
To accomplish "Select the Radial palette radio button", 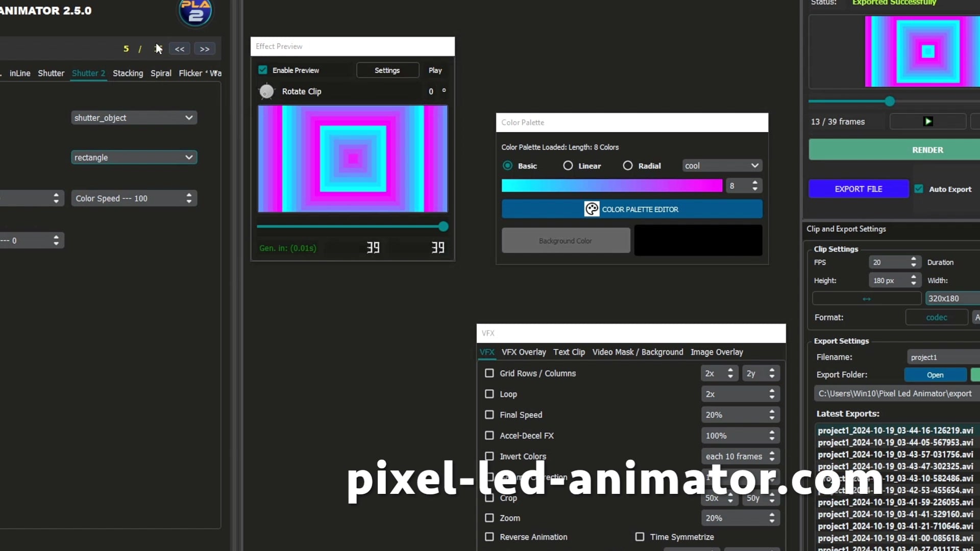I will tap(628, 165).
